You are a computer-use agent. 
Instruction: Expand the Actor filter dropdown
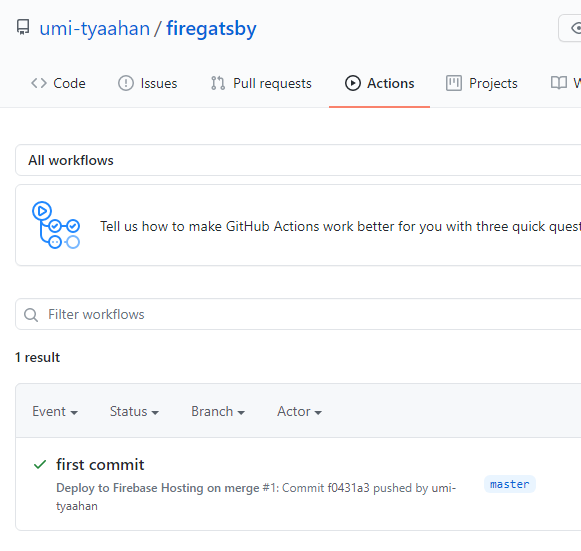point(299,412)
